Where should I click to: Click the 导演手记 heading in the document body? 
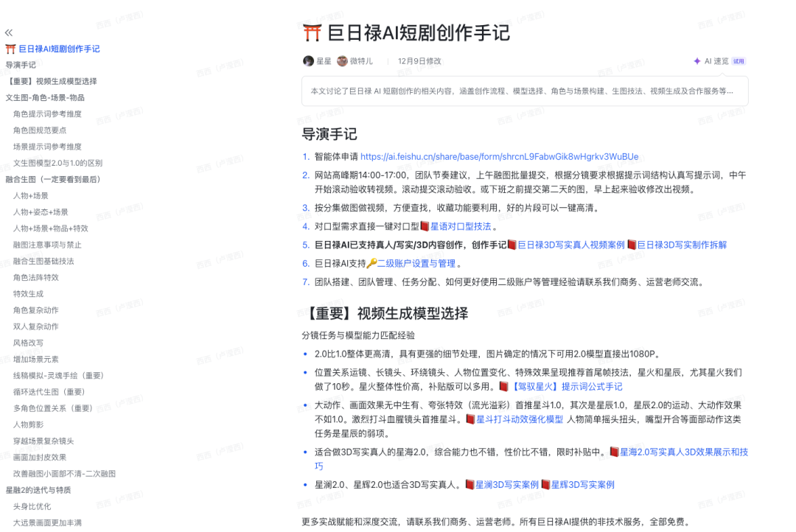click(x=329, y=134)
